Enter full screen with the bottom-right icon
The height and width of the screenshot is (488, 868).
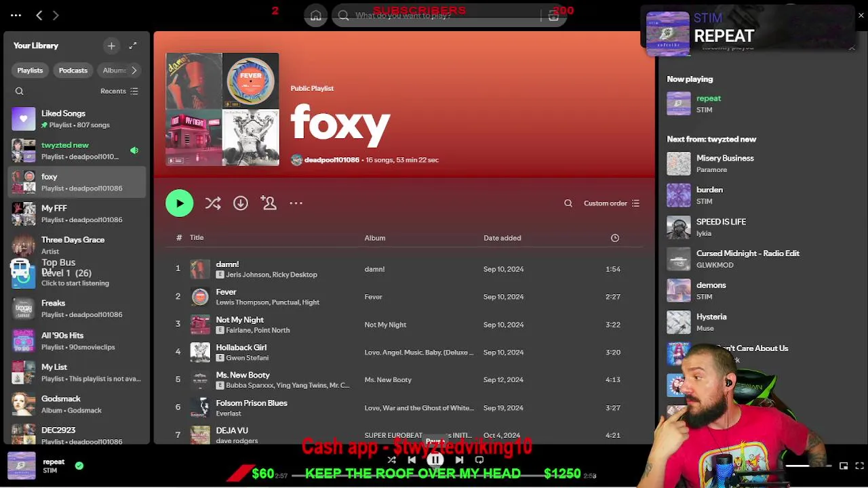coord(859,466)
